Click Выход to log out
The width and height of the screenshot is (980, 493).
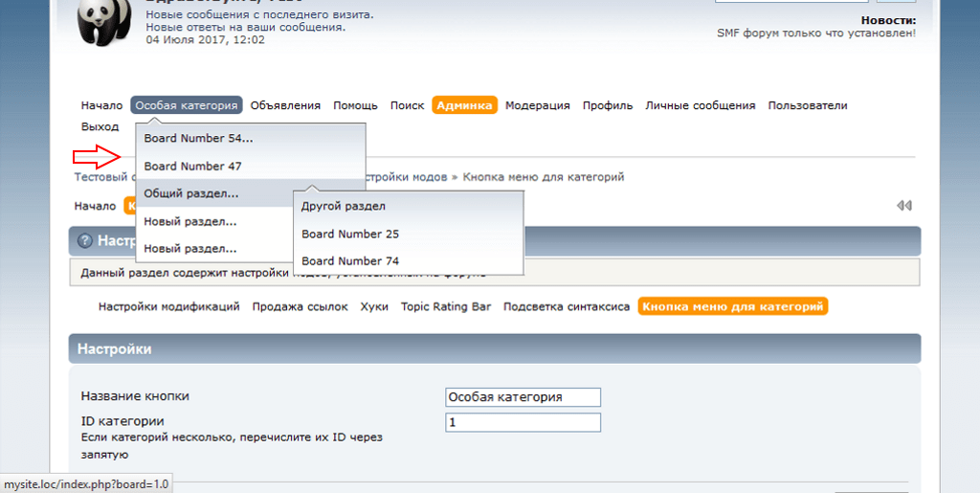100,126
